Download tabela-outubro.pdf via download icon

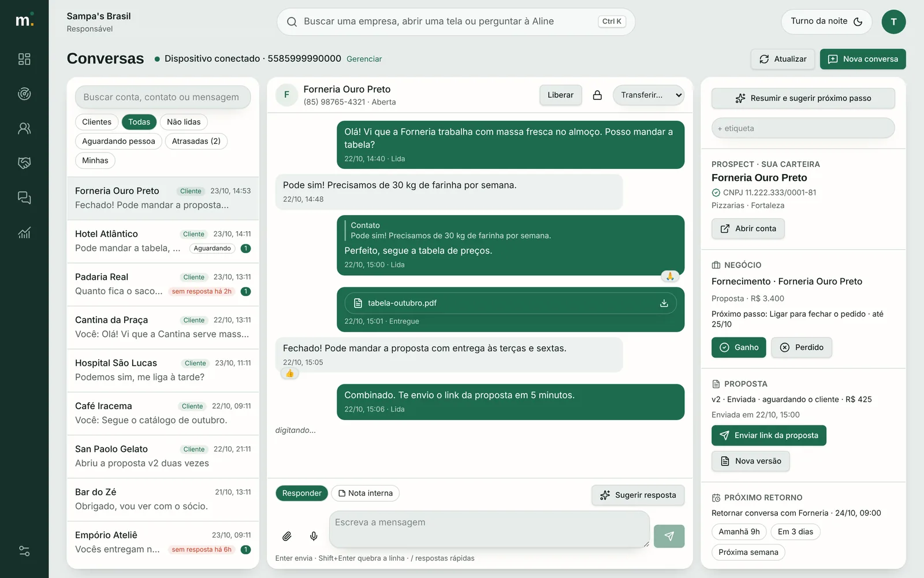point(664,303)
